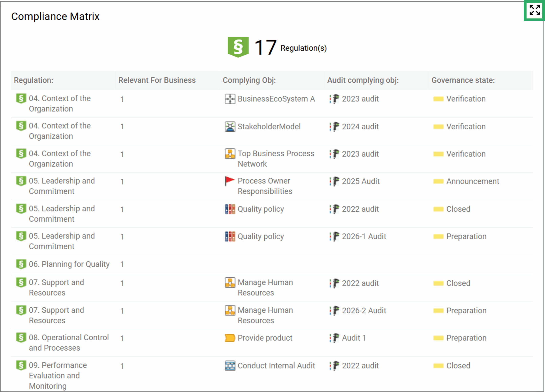
Task: Click the regulation icon for 06. Planning for Quality
Action: point(21,264)
